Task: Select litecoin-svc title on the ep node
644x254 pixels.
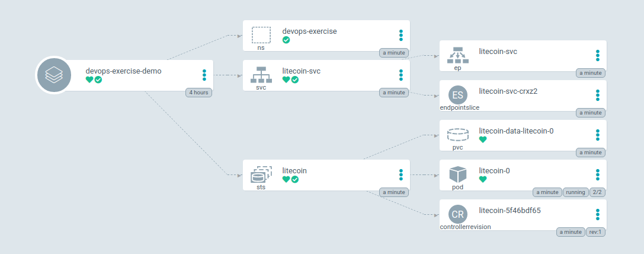Action: point(498,51)
